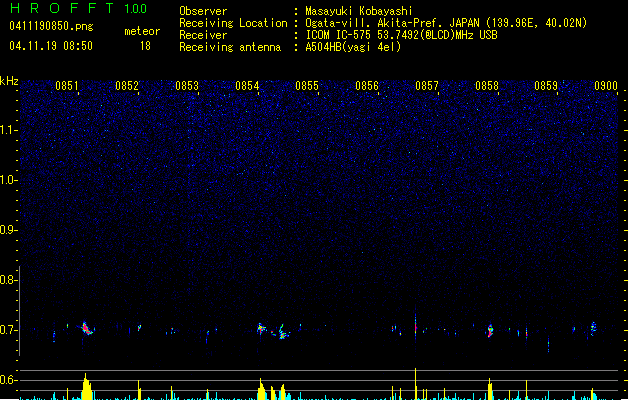Screen dimensions: 629x400
Task: Click the meteor echo at 0854
Action: coord(262,329)
